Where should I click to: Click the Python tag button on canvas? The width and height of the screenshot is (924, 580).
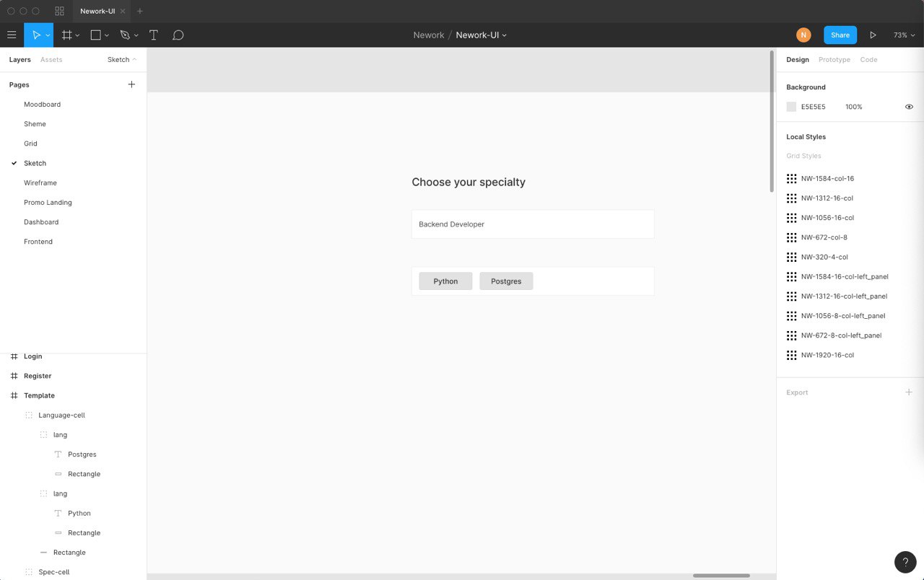click(x=445, y=281)
